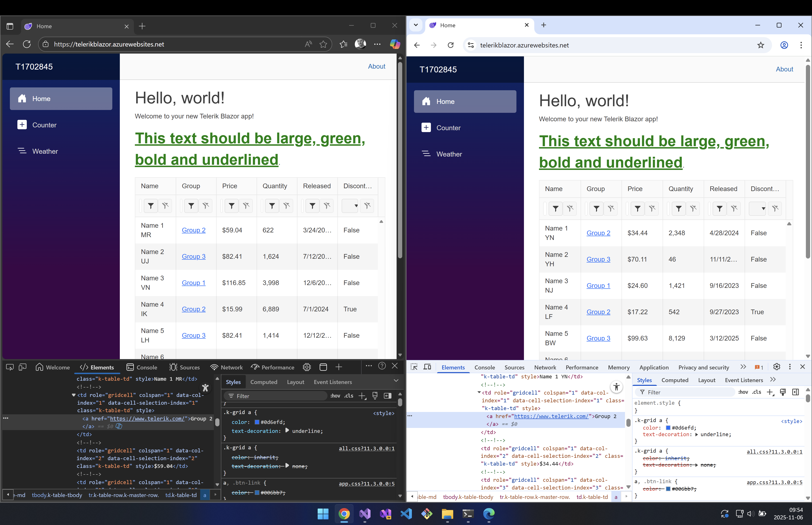
Task: Open Edge read aloud icon in address bar
Action: [x=308, y=44]
